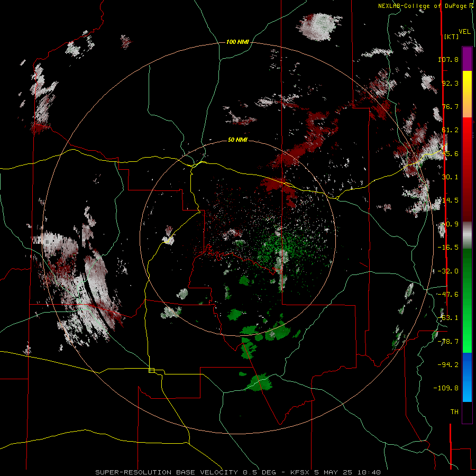Click the 14.5 value on velocity scale
The height and width of the screenshot is (476, 476).
(450, 200)
